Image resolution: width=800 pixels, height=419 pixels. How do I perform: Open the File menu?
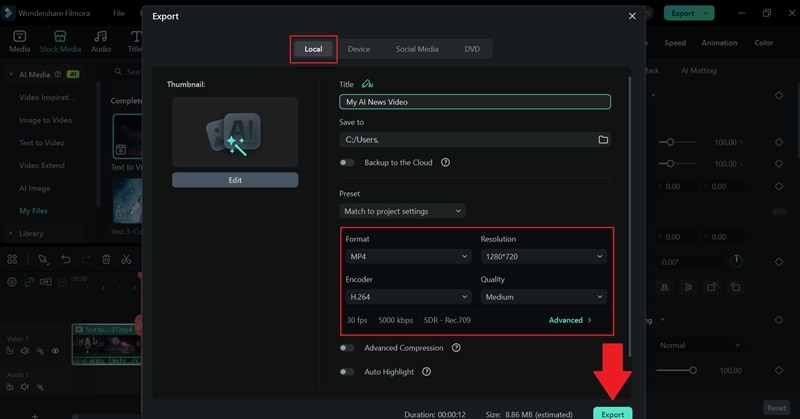tap(119, 13)
